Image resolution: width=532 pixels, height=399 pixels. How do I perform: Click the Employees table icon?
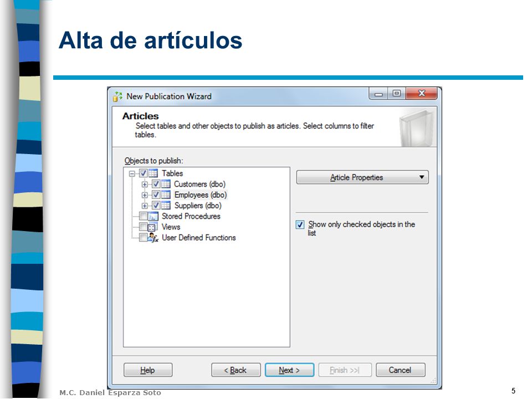[x=166, y=195]
